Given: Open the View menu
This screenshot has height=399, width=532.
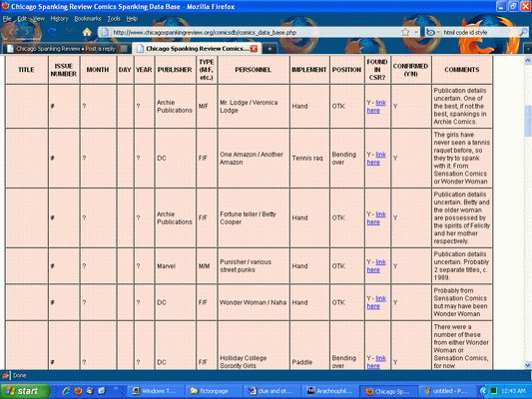Looking at the screenshot, I should click(39, 19).
